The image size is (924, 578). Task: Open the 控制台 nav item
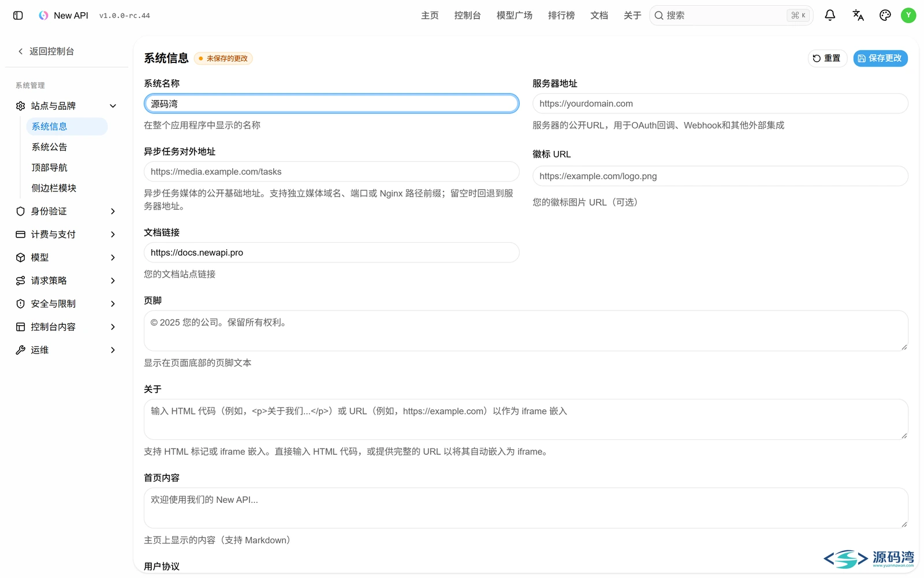(x=468, y=16)
